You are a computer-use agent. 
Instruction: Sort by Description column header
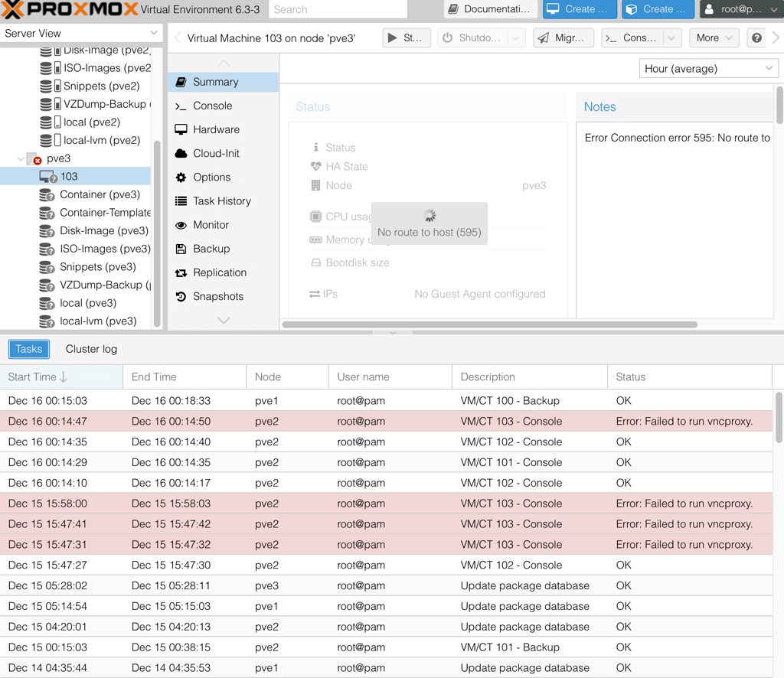point(530,377)
